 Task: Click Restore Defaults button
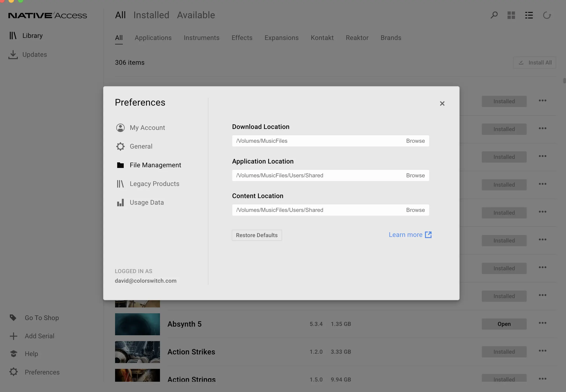click(x=257, y=235)
